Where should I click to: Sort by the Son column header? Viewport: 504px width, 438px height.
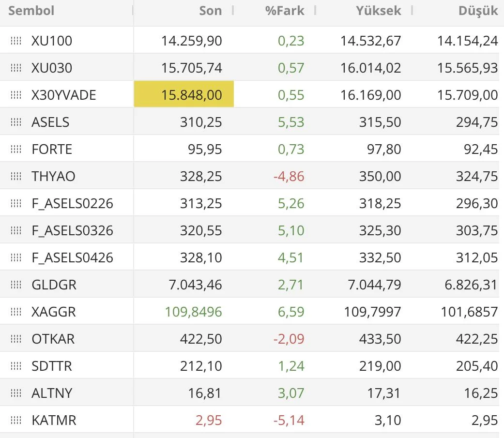pyautogui.click(x=210, y=11)
